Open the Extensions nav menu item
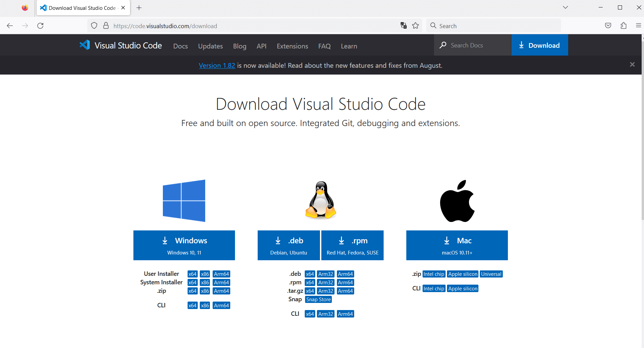Viewport: 644px width, 348px height. [x=292, y=46]
